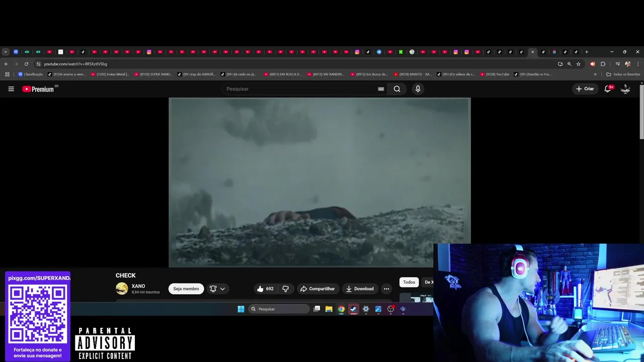
Task: Open Steam from the taskbar
Action: point(354,309)
